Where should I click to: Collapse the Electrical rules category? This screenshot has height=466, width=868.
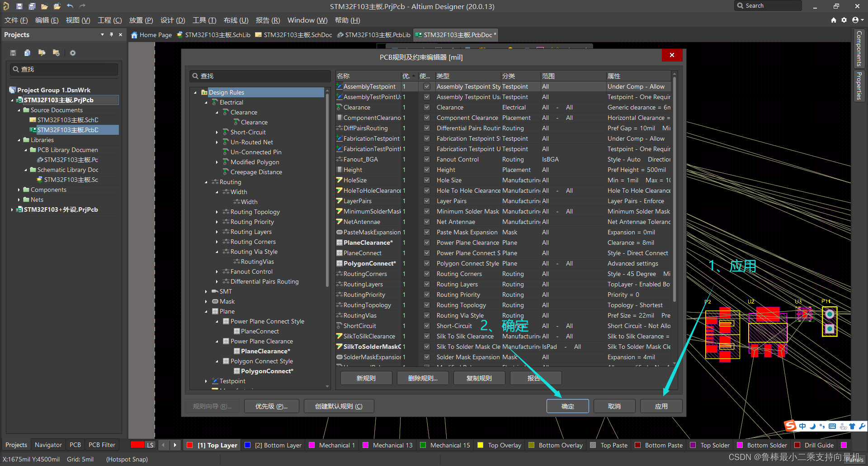[x=206, y=103]
